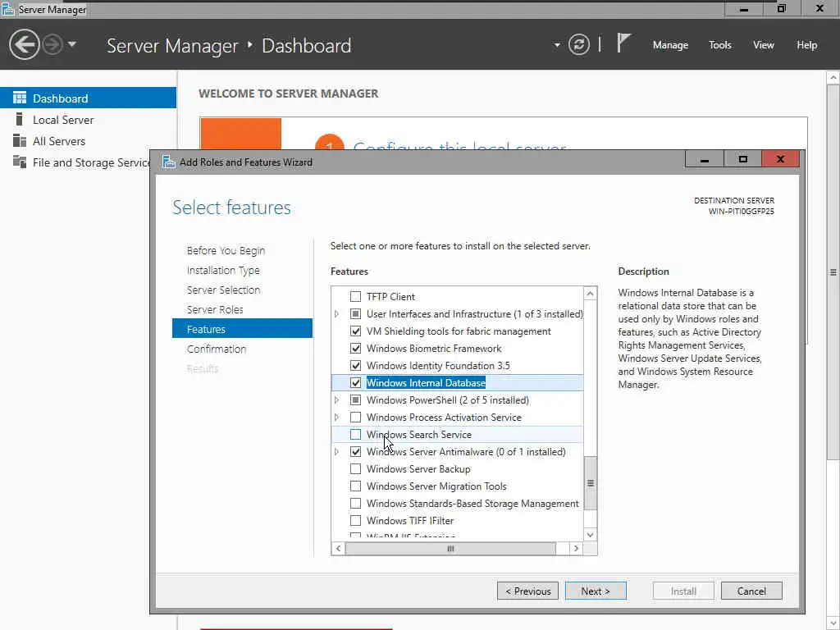840x630 pixels.
Task: Click the Server Manager back arrow
Action: click(x=24, y=44)
